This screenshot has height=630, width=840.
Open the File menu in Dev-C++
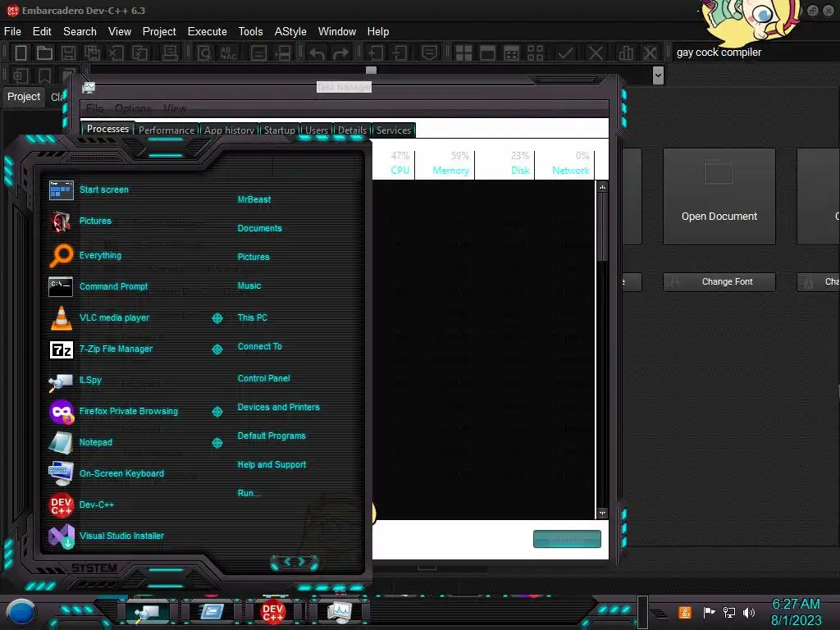(x=12, y=32)
